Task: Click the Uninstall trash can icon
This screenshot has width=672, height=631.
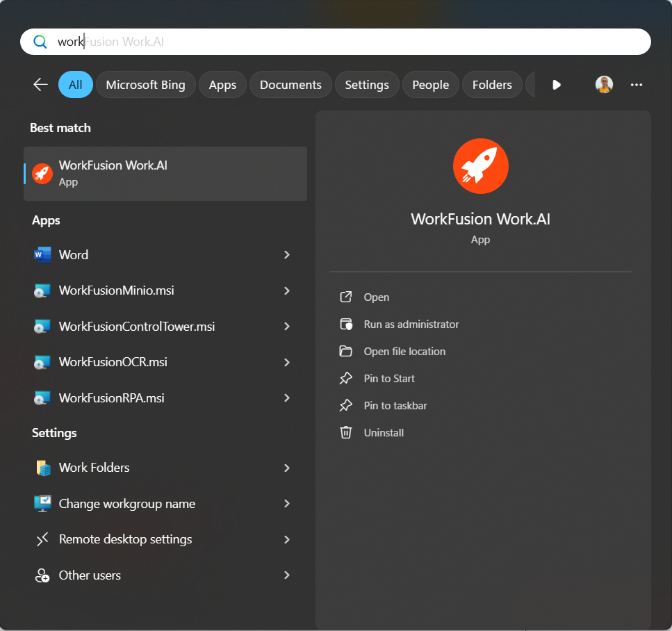Action: coord(346,432)
